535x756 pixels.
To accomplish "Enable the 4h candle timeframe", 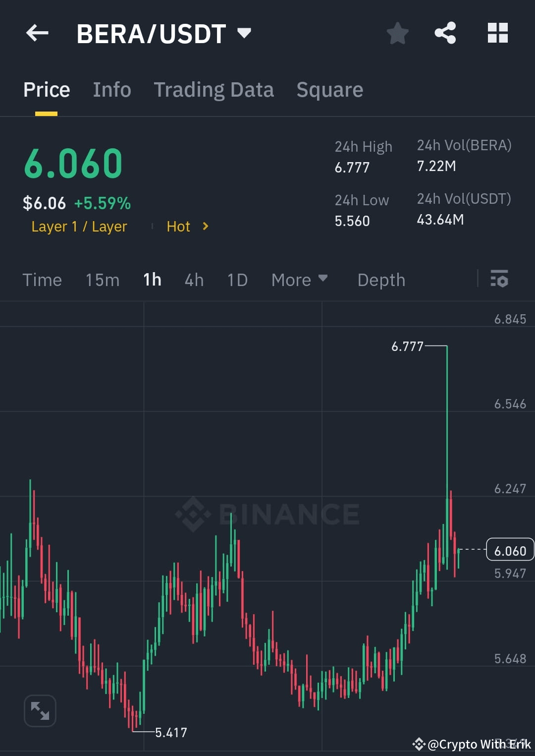I will [x=194, y=280].
